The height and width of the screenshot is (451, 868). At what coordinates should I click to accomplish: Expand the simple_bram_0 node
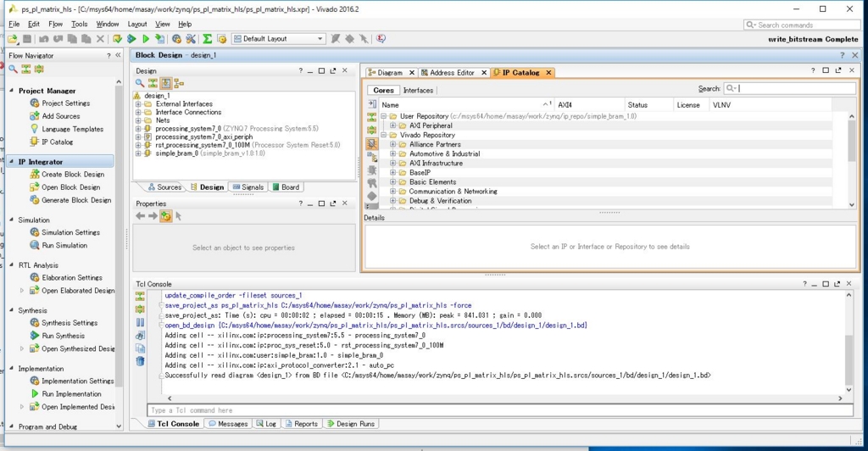[138, 153]
